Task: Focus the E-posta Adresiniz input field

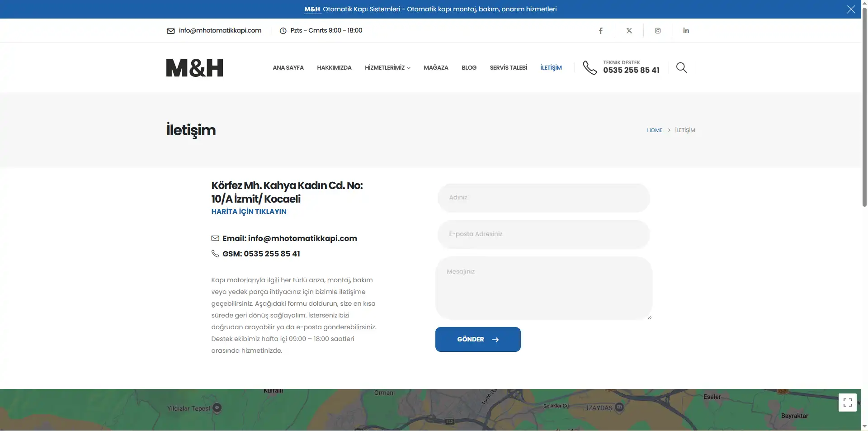Action: pos(543,234)
